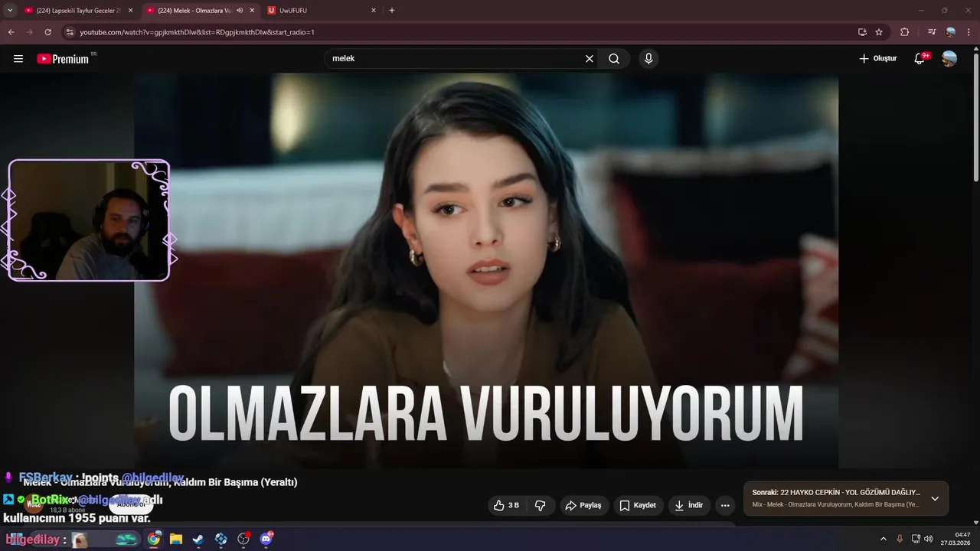The image size is (980, 551).
Task: Open Chrome extensions puzzle icon
Action: (905, 32)
